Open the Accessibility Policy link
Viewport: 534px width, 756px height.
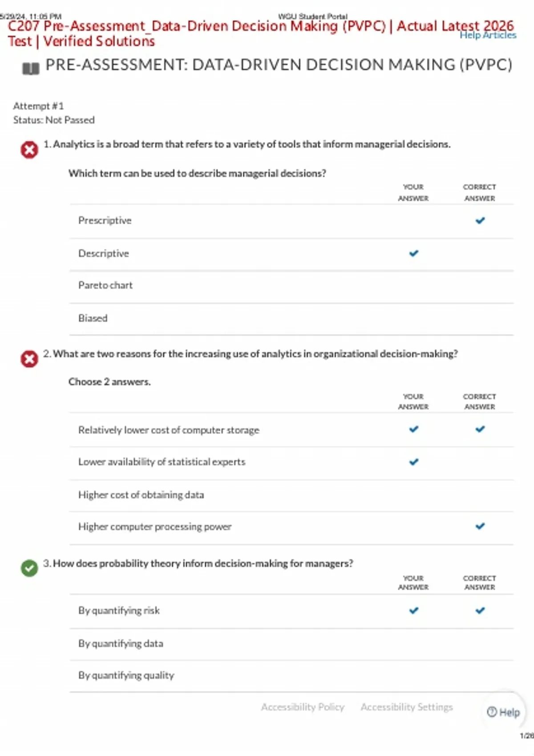click(303, 707)
